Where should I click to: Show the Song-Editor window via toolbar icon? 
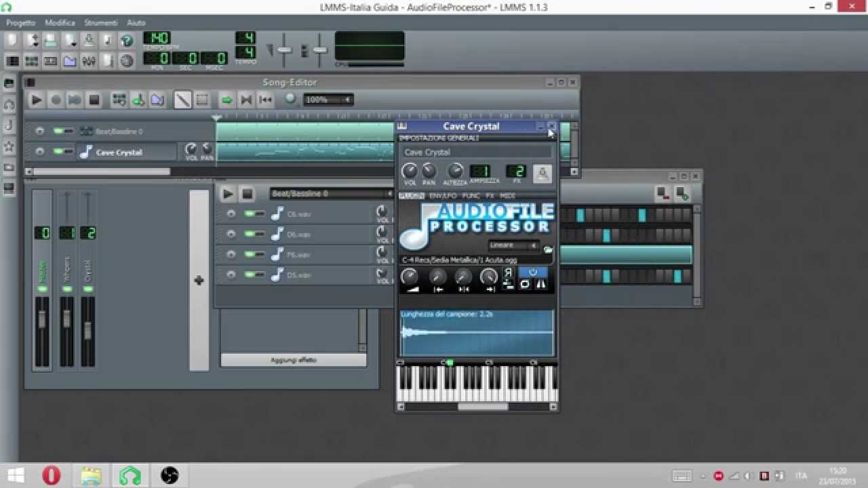click(12, 61)
